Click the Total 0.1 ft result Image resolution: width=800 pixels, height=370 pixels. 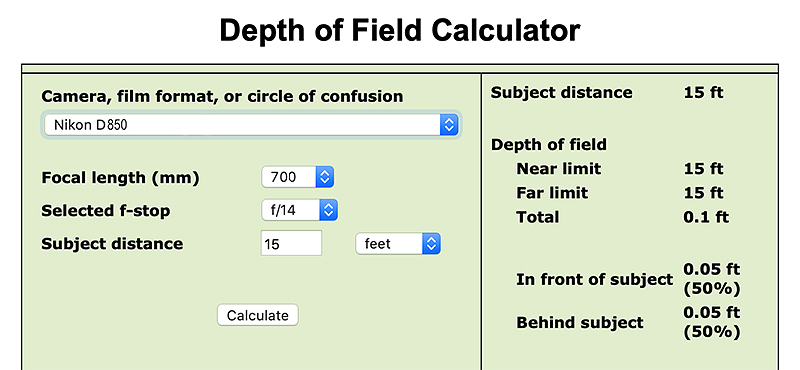click(706, 217)
